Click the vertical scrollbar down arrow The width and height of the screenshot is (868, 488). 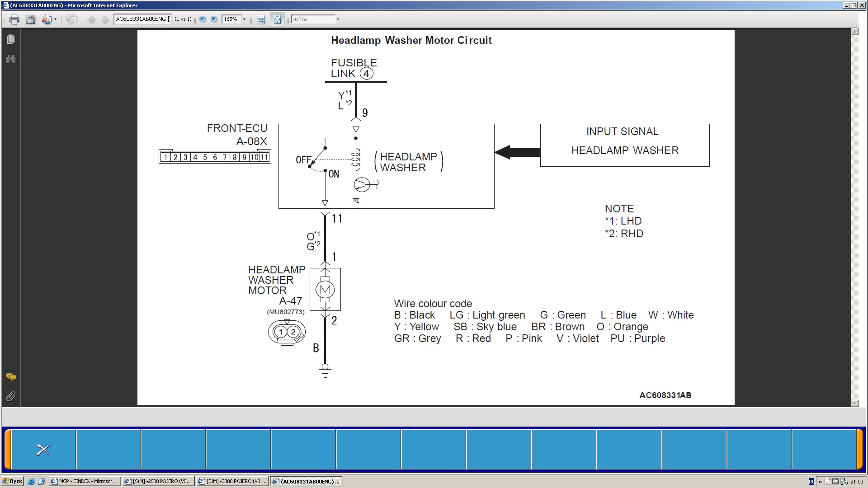(x=854, y=403)
